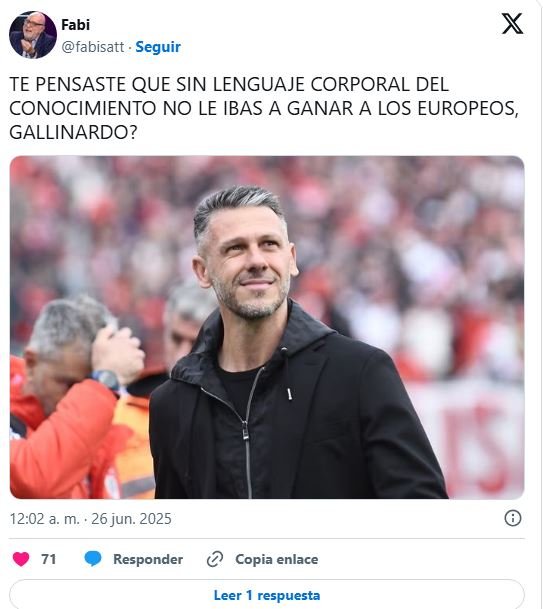Click the blue reply speech bubble icon
The image size is (543, 609).
[x=93, y=559]
